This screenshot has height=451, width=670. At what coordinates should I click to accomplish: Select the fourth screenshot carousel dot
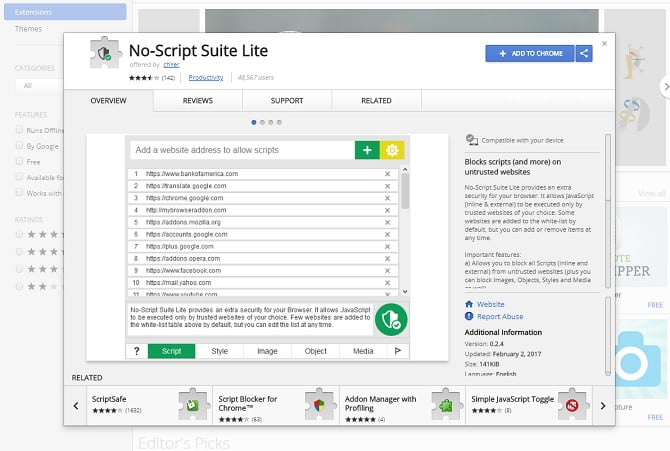pos(279,122)
